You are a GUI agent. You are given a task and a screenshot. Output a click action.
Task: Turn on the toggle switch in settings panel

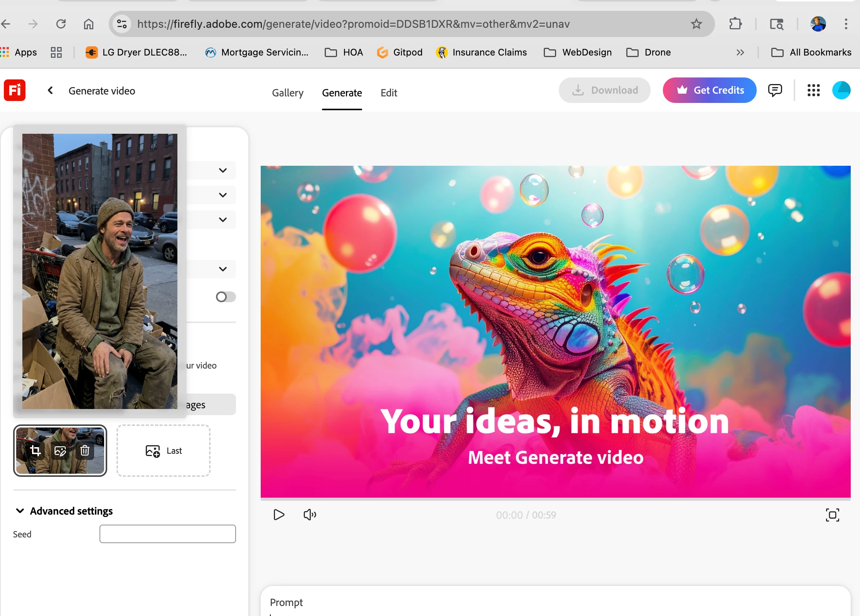pos(226,297)
